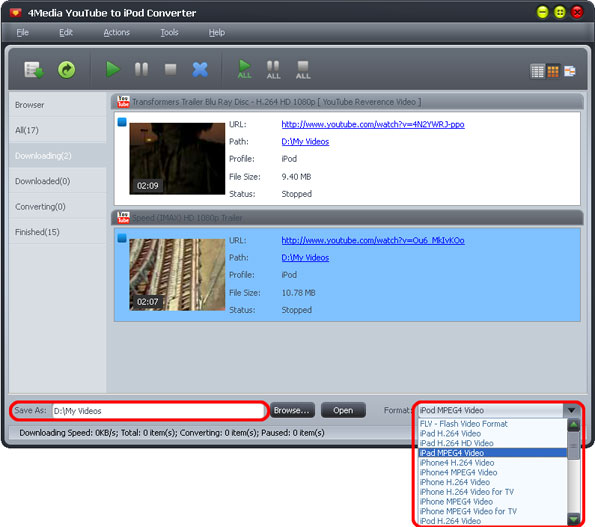The width and height of the screenshot is (595, 527).
Task: Click the Open button
Action: (343, 410)
